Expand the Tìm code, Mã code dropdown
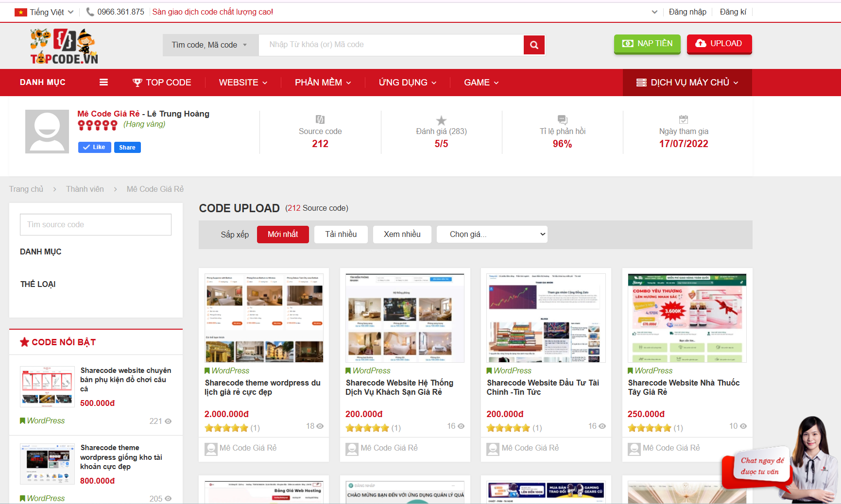Viewport: 841px width, 504px height. [x=209, y=45]
